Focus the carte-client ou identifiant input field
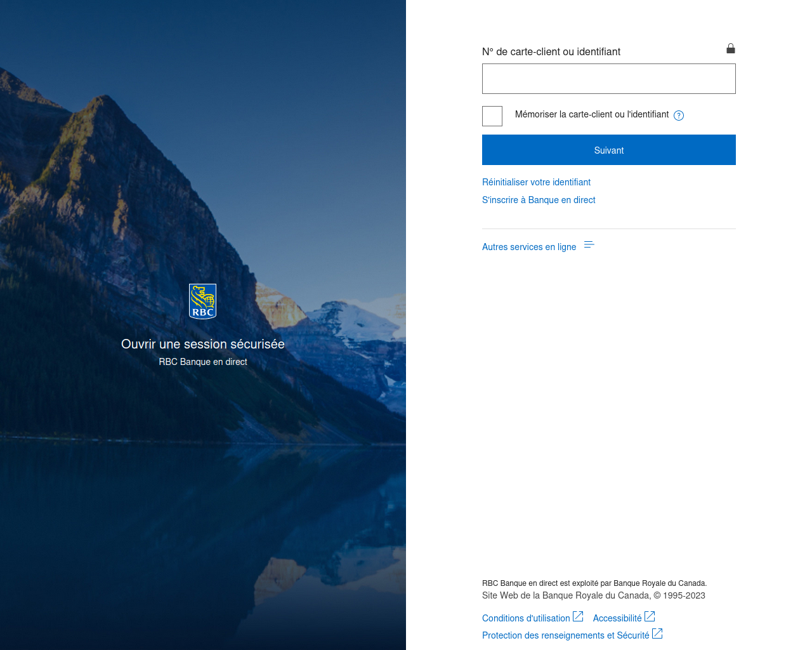Screen dimensions: 812x650 coord(609,79)
